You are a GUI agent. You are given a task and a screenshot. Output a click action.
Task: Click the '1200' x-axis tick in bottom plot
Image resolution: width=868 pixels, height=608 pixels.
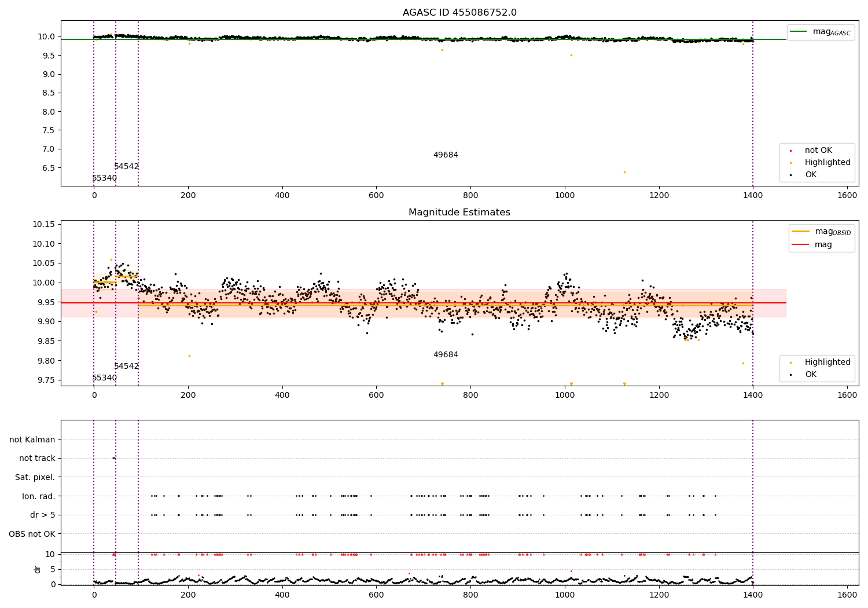[659, 595]
